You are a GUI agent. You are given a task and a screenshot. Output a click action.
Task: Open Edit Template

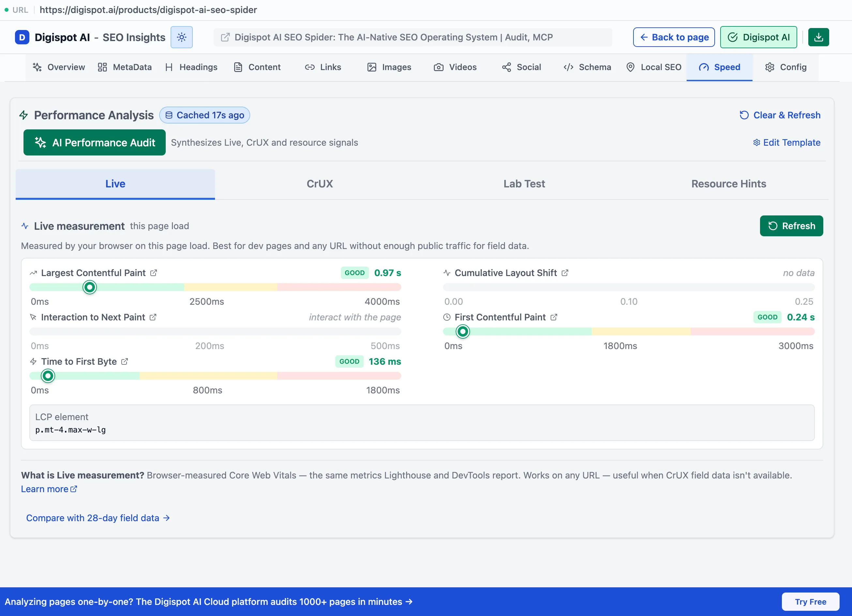[x=787, y=143]
